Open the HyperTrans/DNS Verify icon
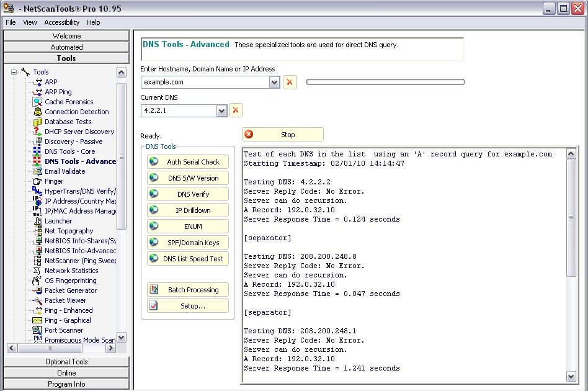Viewport: 588px width, 391px height. point(37,191)
